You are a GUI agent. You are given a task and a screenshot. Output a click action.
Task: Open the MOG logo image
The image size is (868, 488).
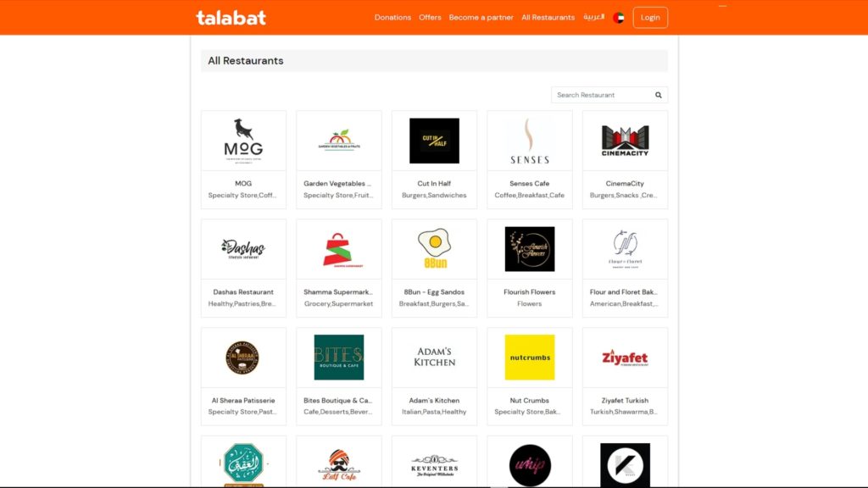pos(243,141)
